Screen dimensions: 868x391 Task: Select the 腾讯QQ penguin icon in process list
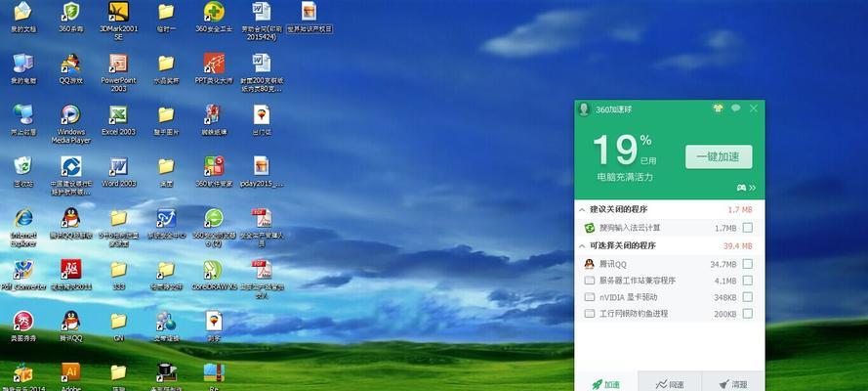point(590,264)
